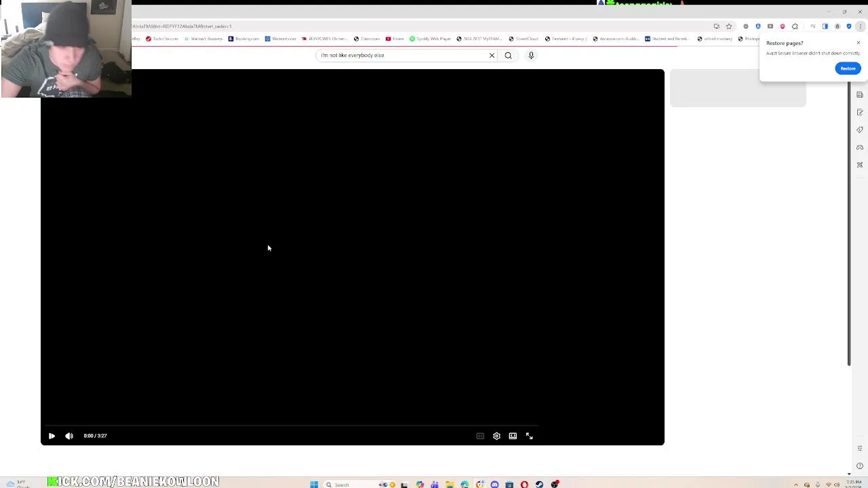The height and width of the screenshot is (488, 868).
Task: Play the video with the play button
Action: pos(52,436)
